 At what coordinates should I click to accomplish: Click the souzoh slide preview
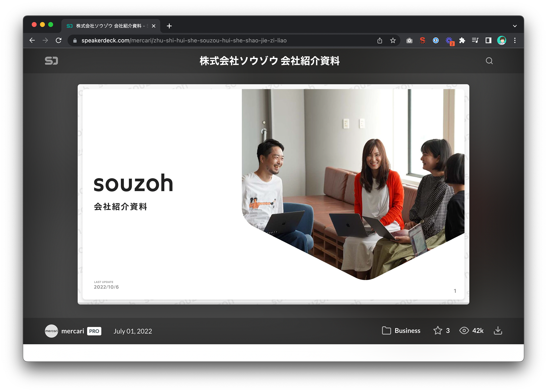pos(273,194)
